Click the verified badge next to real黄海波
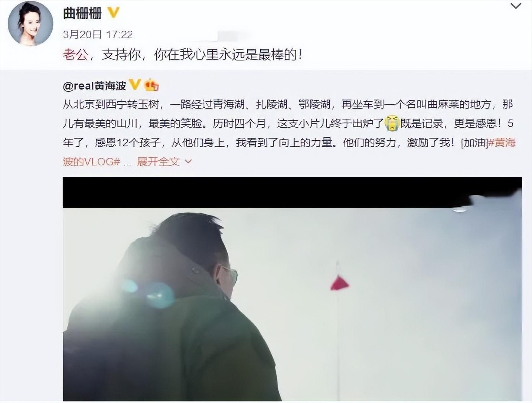532x403 pixels. click(x=135, y=85)
